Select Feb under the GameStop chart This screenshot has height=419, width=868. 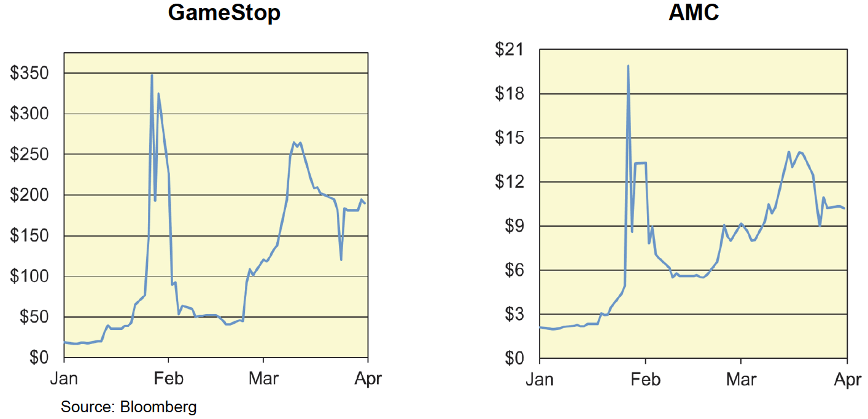(169, 378)
